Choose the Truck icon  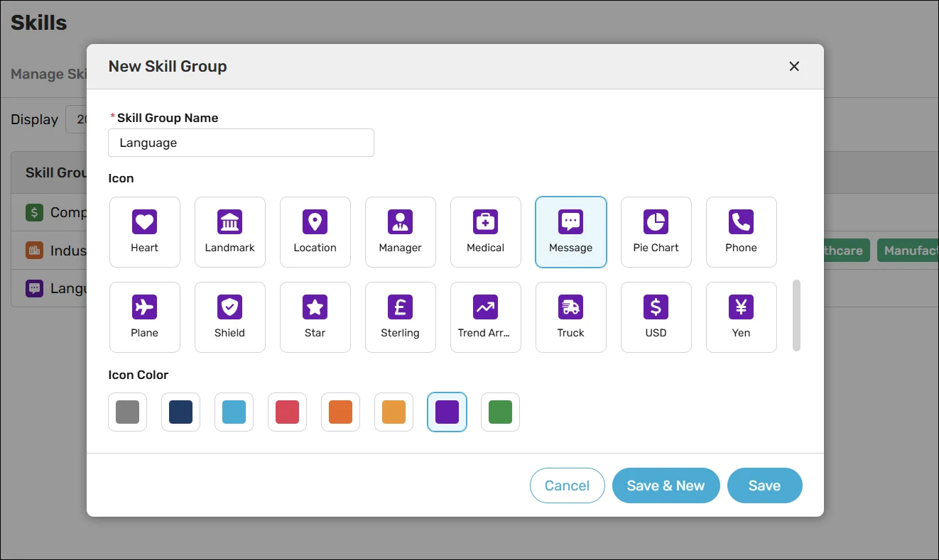571,317
